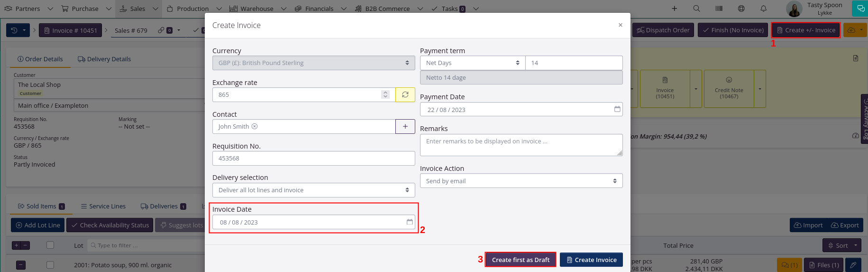Click the barcode scanner icon
Image resolution: width=868 pixels, height=272 pixels.
point(719,9)
